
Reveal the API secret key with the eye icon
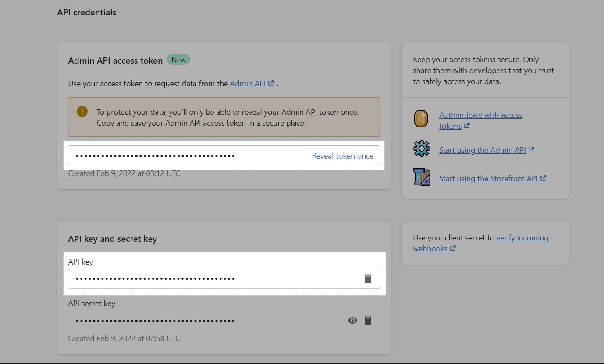coord(352,320)
